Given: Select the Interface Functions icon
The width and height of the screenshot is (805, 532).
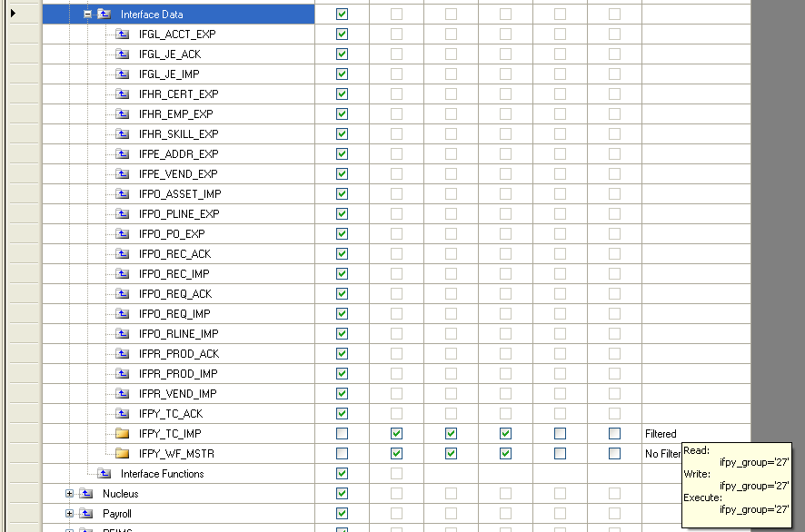Looking at the screenshot, I should click(102, 473).
